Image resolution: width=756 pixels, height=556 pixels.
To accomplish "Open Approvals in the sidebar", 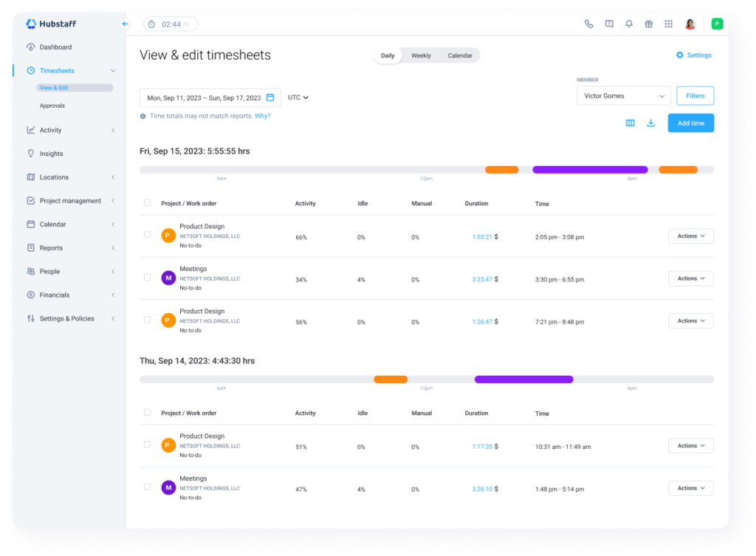I will click(52, 106).
